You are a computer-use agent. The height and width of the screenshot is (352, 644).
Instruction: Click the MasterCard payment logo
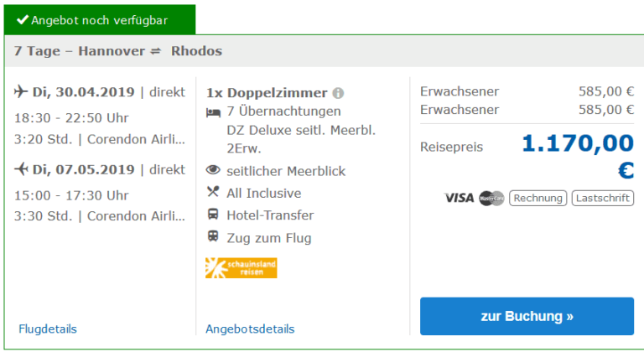coord(491,199)
